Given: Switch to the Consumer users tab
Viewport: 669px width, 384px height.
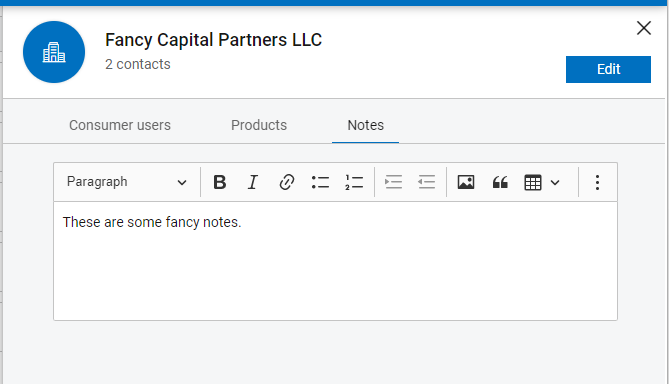Looking at the screenshot, I should (120, 125).
